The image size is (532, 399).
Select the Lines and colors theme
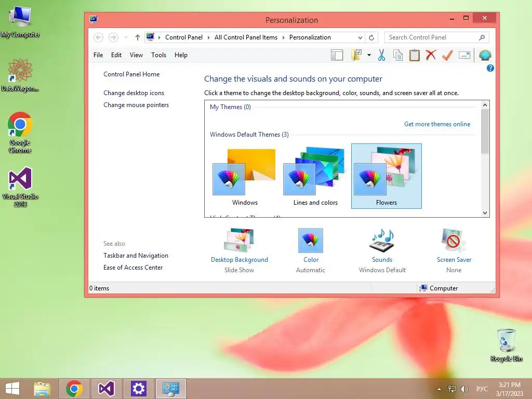315,177
